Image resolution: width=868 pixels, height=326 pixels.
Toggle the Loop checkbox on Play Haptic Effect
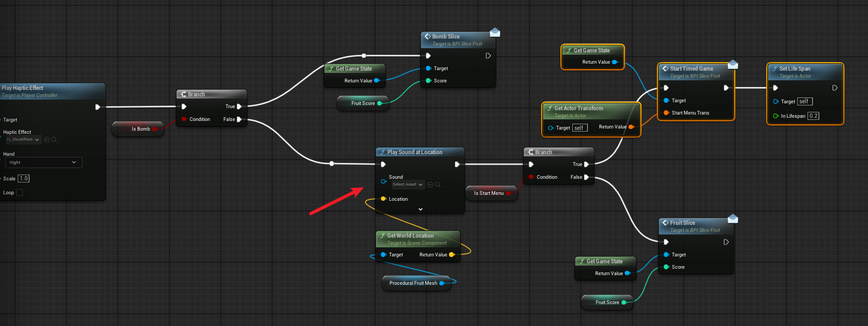pos(20,193)
